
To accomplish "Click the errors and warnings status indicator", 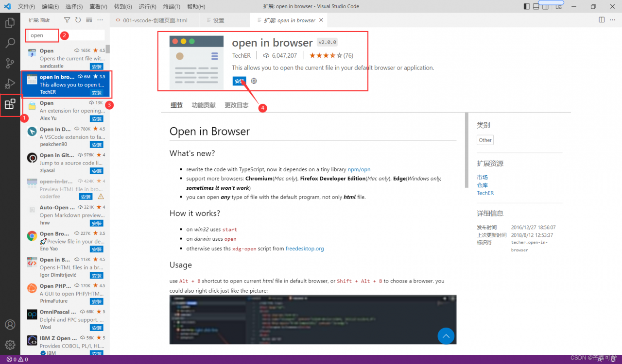I will click(17, 360).
